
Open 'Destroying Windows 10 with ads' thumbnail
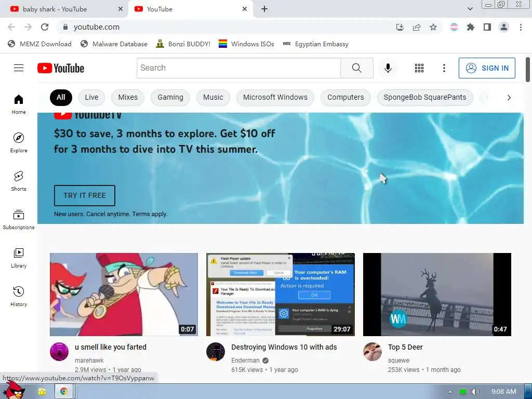coord(280,295)
